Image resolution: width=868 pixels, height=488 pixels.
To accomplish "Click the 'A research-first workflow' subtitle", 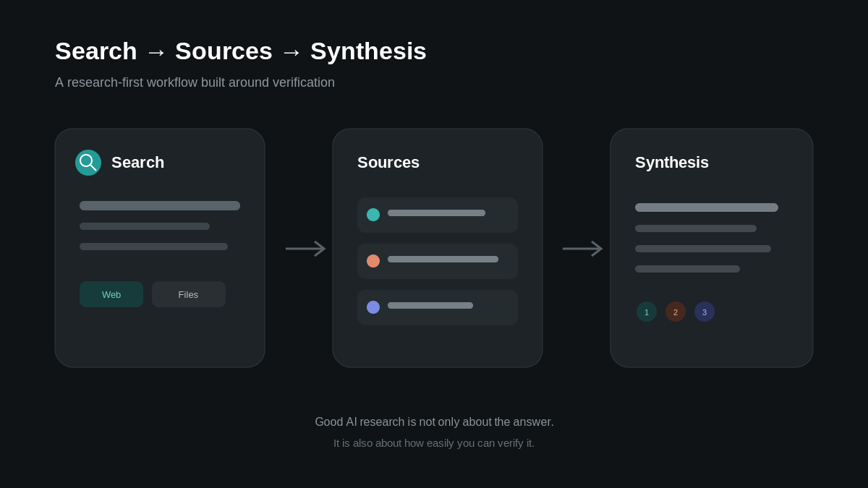I will (x=195, y=82).
